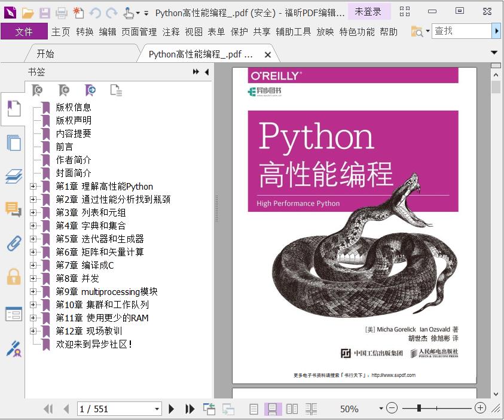Click the Redo arrow icon
Screen dimensions: 504x420
point(112,13)
